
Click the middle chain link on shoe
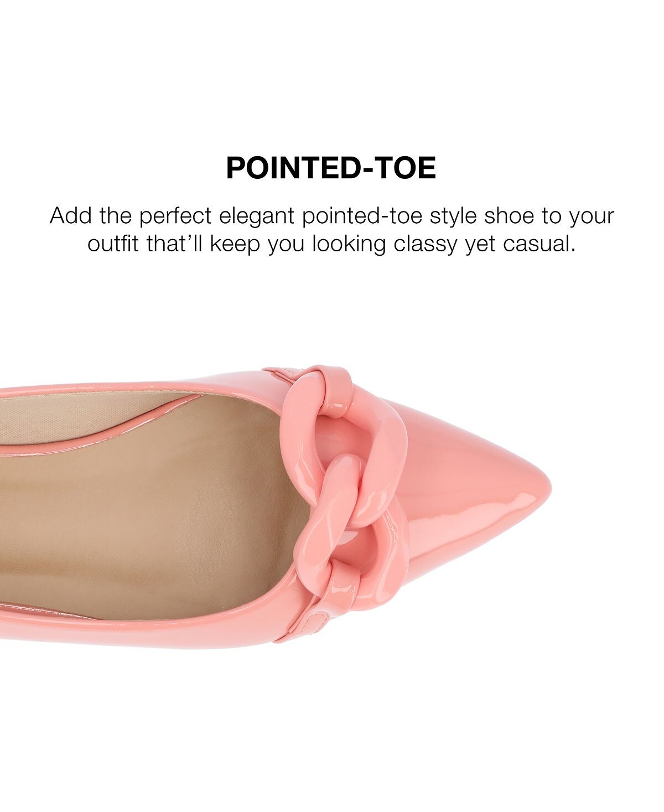pos(357,487)
